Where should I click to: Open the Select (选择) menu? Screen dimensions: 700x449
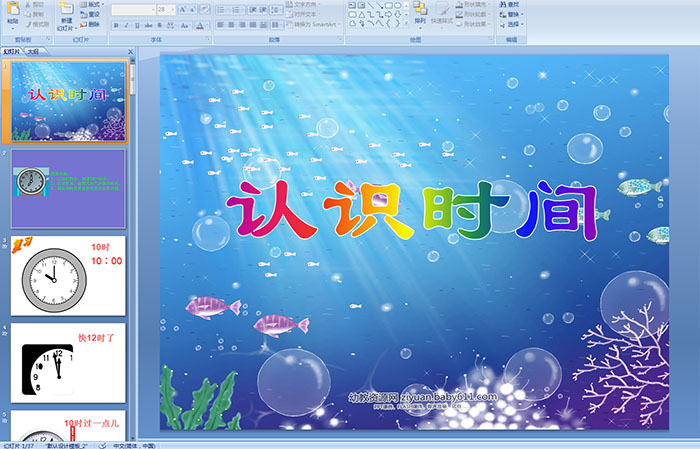(511, 24)
